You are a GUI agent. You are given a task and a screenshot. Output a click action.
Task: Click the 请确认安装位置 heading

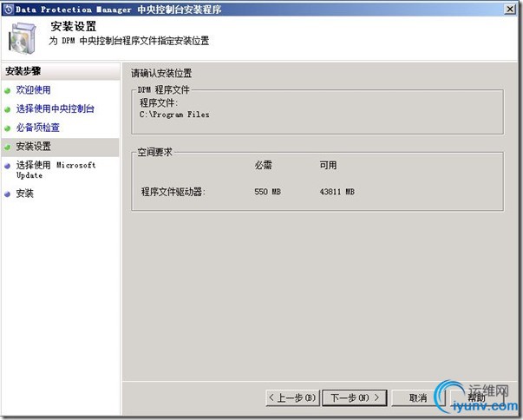[161, 73]
